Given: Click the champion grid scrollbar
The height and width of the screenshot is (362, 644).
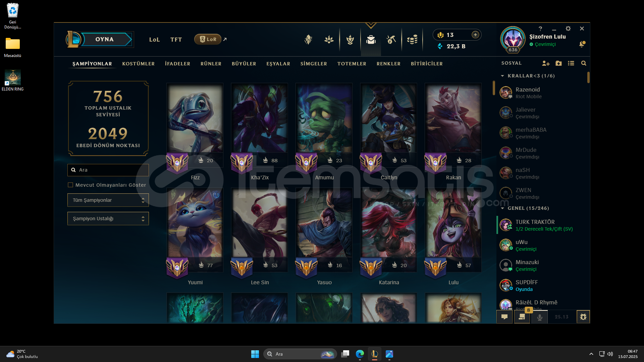Looking at the screenshot, I should click(x=493, y=88).
